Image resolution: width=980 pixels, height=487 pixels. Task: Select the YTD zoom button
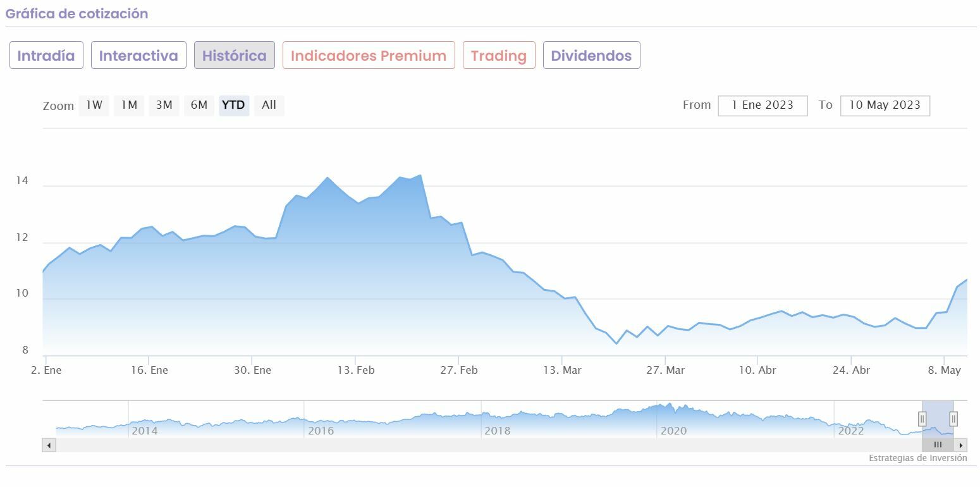[x=234, y=106]
